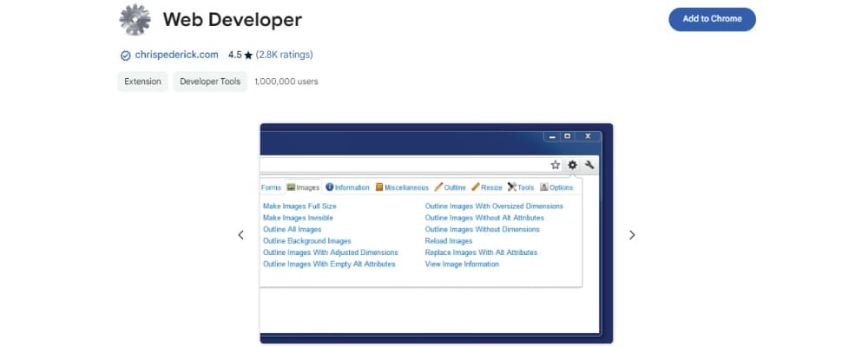
Task: Advance to the next screenshot with right arrow
Action: tap(632, 235)
